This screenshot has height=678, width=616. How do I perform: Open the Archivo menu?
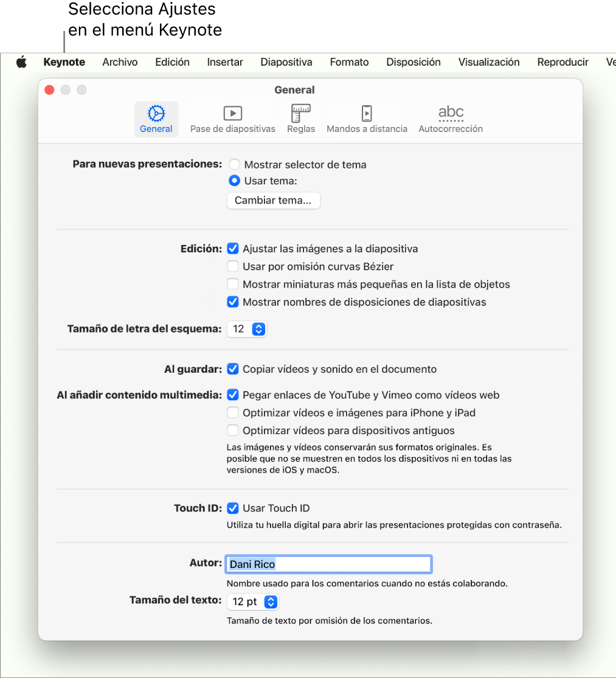(120, 62)
